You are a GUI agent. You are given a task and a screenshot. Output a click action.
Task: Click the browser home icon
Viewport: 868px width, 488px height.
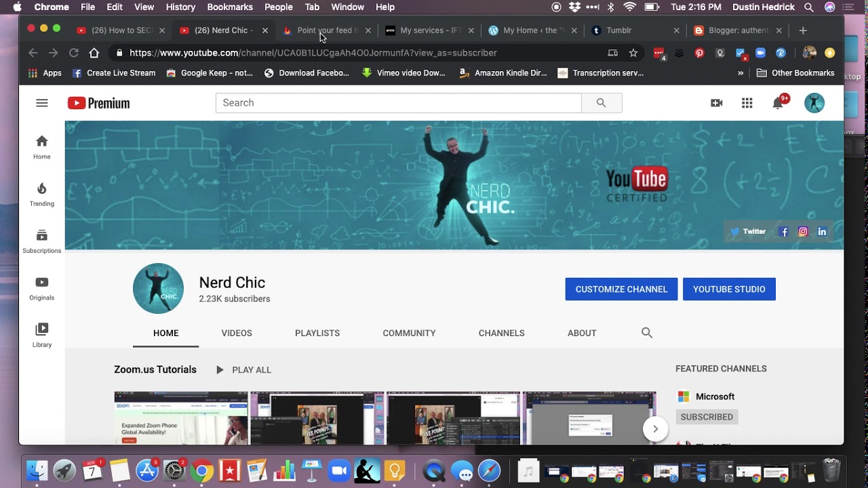[94, 53]
